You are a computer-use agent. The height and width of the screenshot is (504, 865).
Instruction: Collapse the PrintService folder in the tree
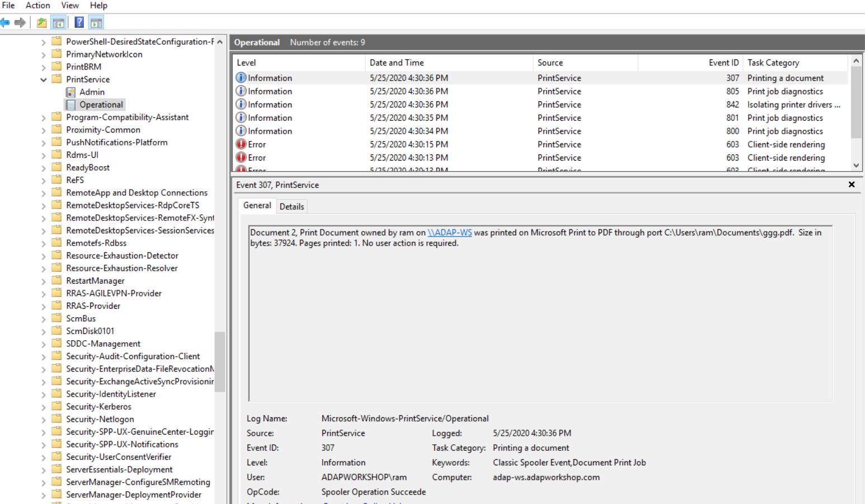pos(43,79)
